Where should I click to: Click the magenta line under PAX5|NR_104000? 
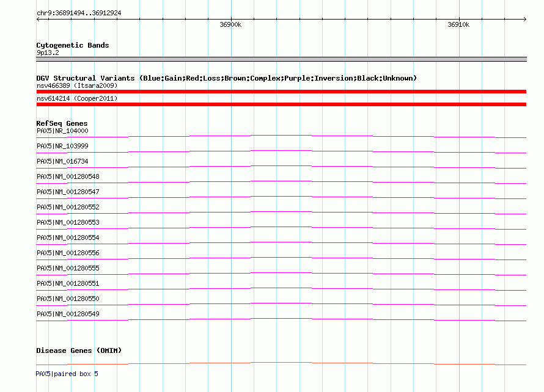click(x=281, y=136)
